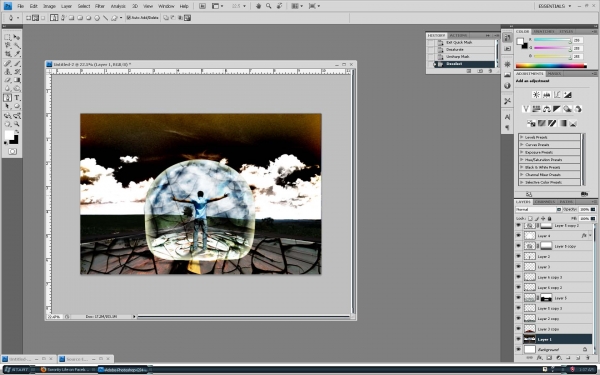600x375 pixels.
Task: Select the Lasso tool
Action: pos(7,46)
